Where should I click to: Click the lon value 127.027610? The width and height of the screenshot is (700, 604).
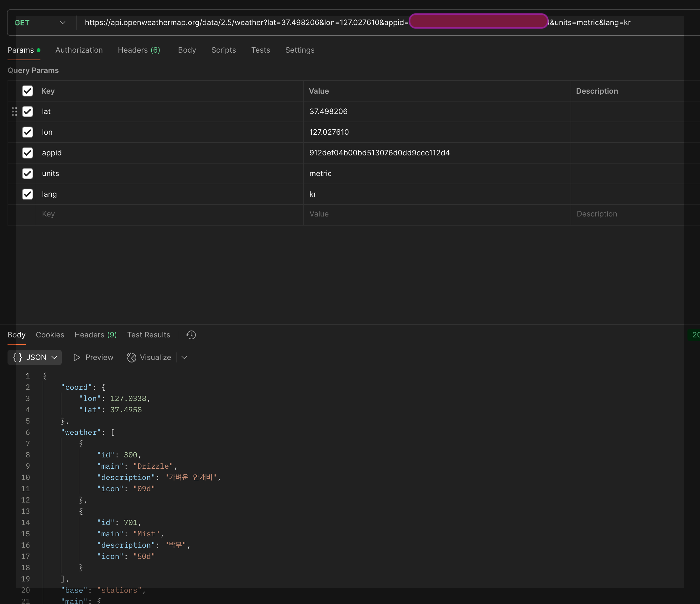(437, 132)
